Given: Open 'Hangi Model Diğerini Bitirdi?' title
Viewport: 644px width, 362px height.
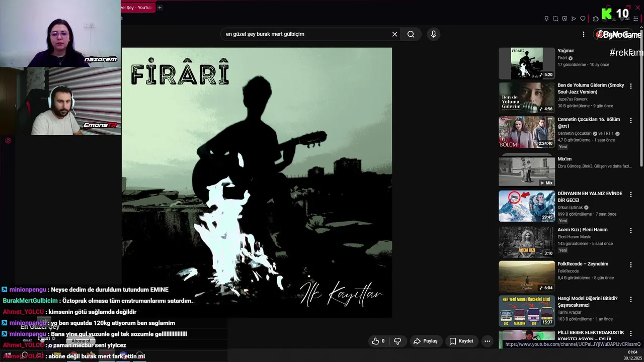Looking at the screenshot, I should tap(588, 302).
